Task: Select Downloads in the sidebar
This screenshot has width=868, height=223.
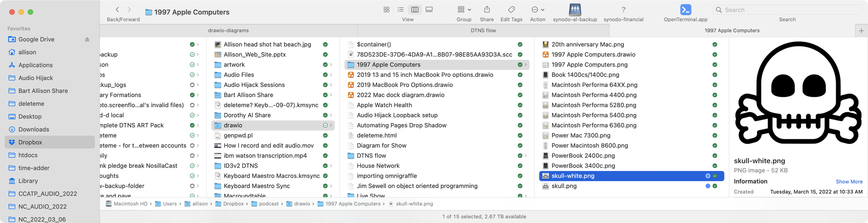Action: pyautogui.click(x=34, y=129)
